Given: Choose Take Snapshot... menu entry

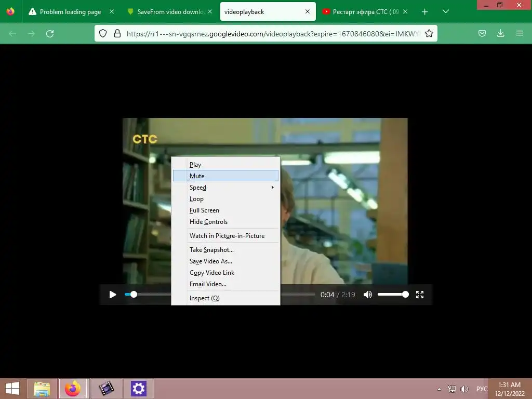Looking at the screenshot, I should tap(225, 250).
